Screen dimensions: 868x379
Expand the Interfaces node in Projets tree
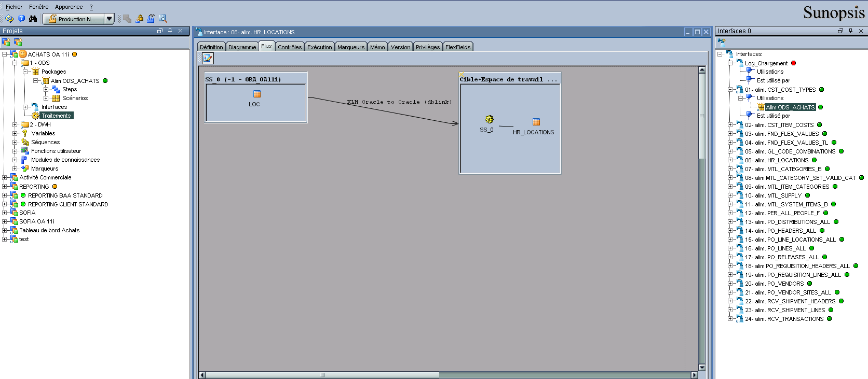25,107
